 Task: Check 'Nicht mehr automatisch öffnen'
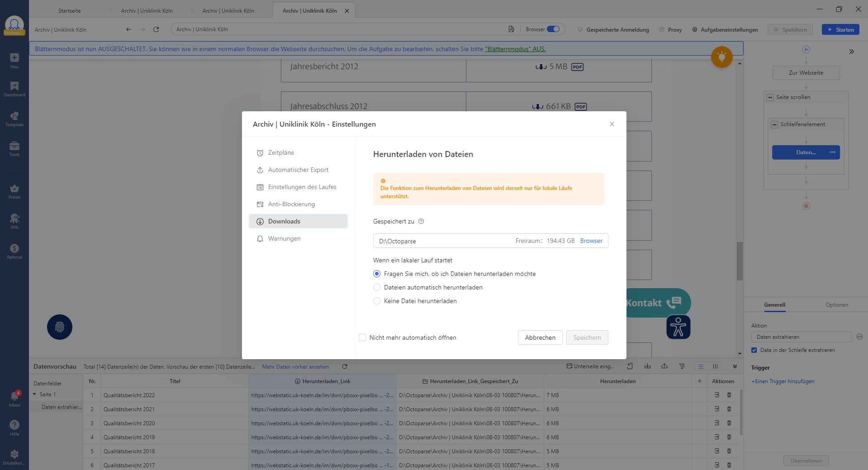coord(362,337)
